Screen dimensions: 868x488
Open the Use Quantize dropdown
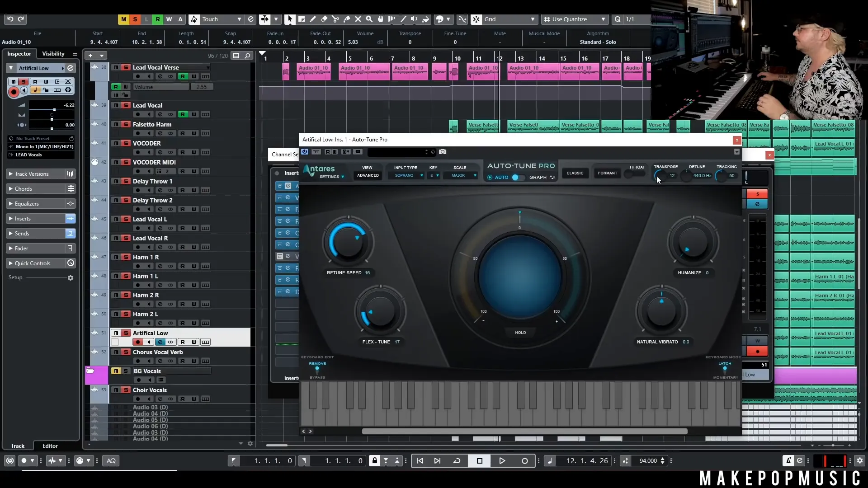pos(574,19)
